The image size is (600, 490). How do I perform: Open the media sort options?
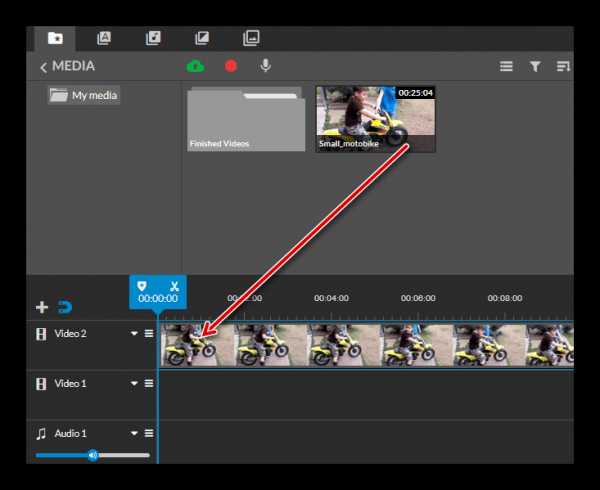[563, 67]
